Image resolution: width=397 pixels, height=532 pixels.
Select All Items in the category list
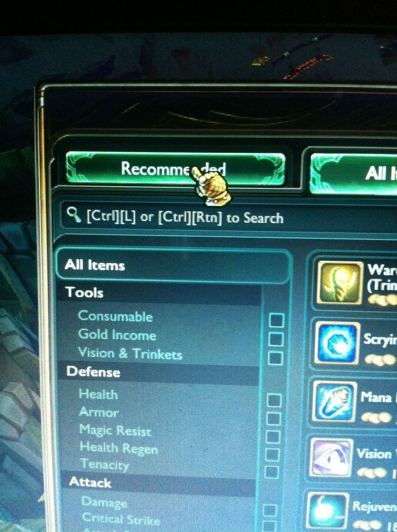174,265
